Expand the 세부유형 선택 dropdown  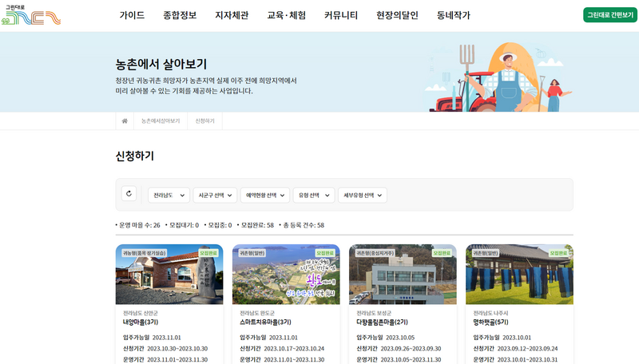363,196
